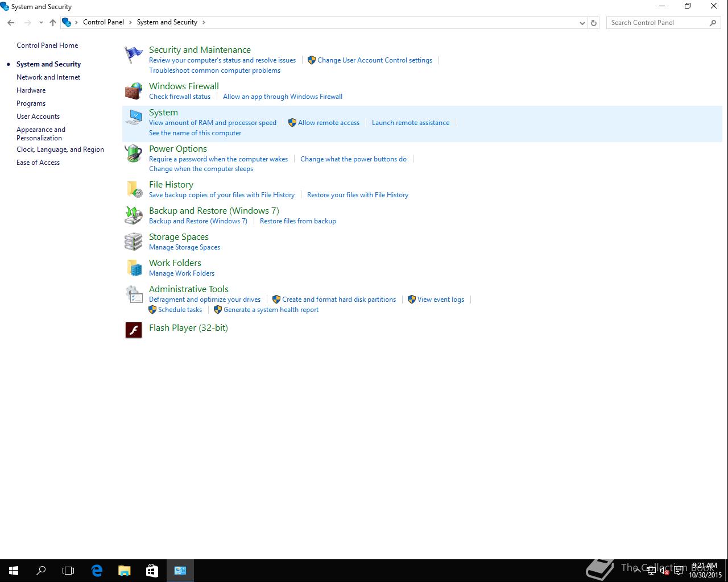Open Task View on the taskbar
This screenshot has height=582, width=728.
pos(68,571)
